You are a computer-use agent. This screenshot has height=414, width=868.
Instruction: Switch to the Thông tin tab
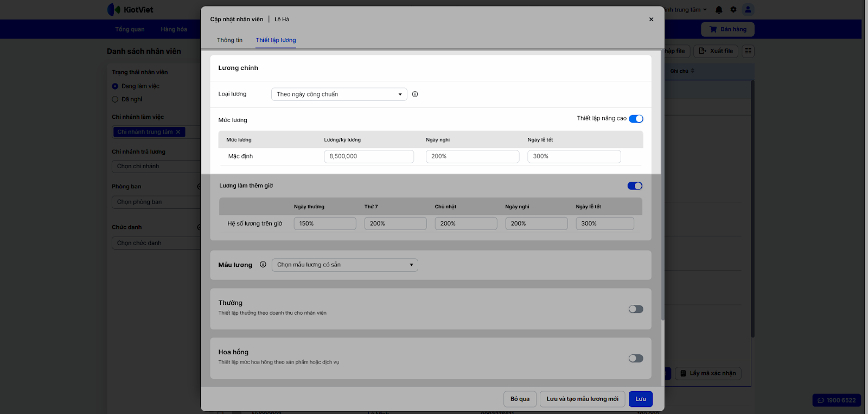click(x=229, y=40)
